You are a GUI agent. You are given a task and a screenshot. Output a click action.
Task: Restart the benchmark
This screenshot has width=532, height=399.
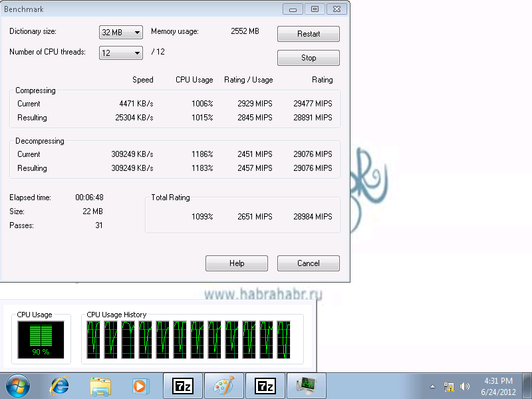coord(309,34)
